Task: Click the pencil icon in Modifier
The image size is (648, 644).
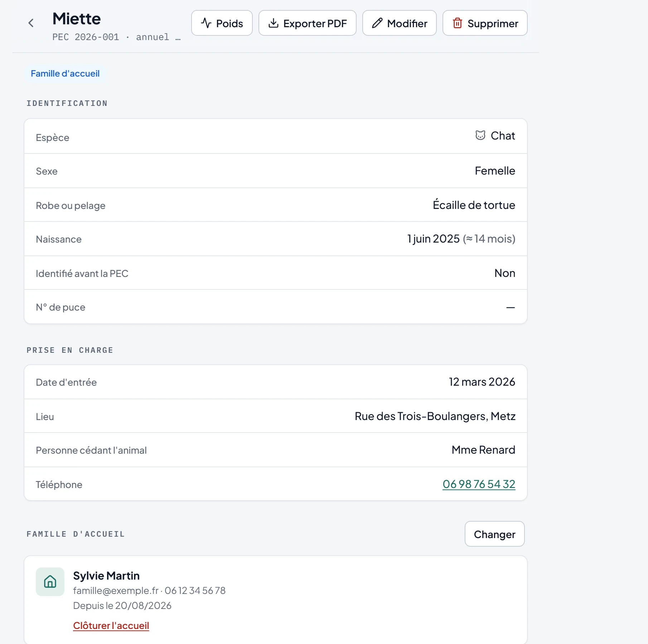Action: [x=377, y=23]
